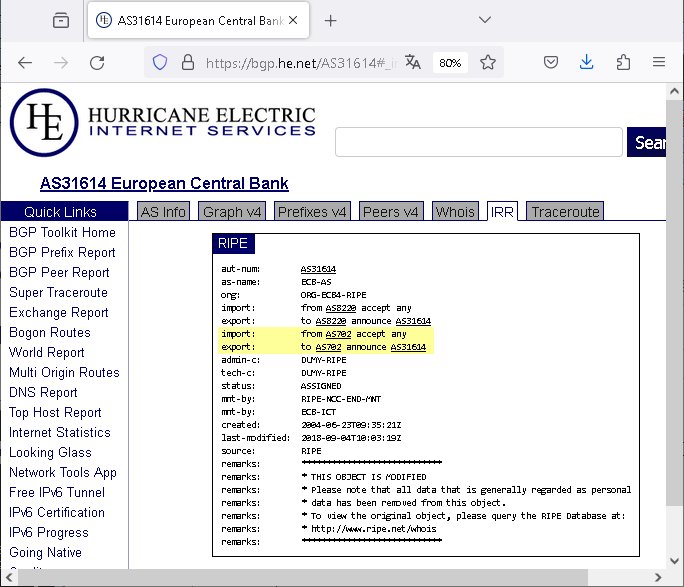
Task: Open the Firefox application menu
Action: tap(659, 62)
